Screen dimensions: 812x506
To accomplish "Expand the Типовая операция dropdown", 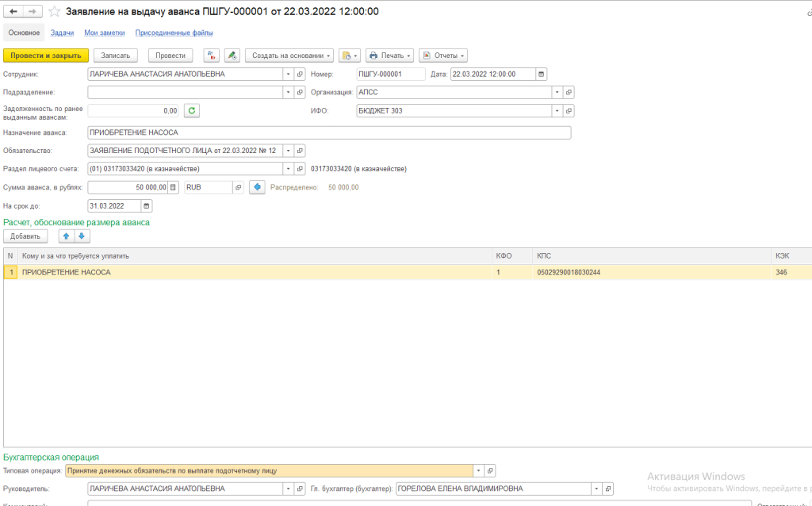I will pos(477,470).
